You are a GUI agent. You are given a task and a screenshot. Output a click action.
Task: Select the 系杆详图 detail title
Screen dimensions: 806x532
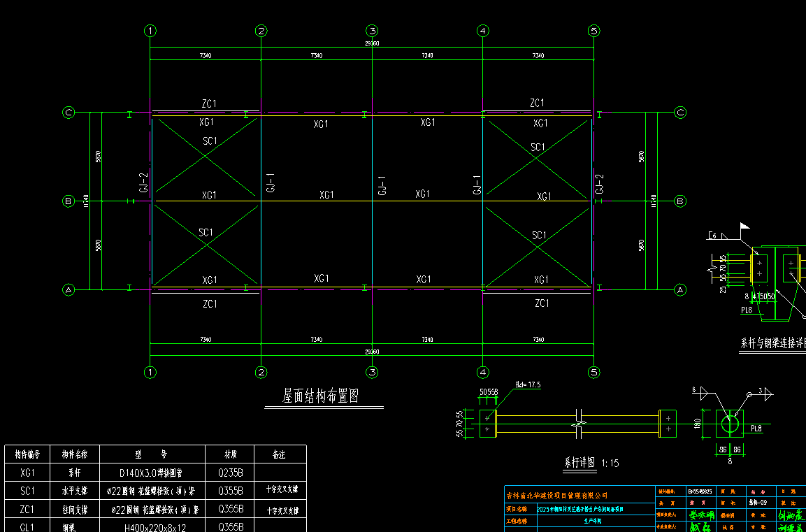pos(578,463)
